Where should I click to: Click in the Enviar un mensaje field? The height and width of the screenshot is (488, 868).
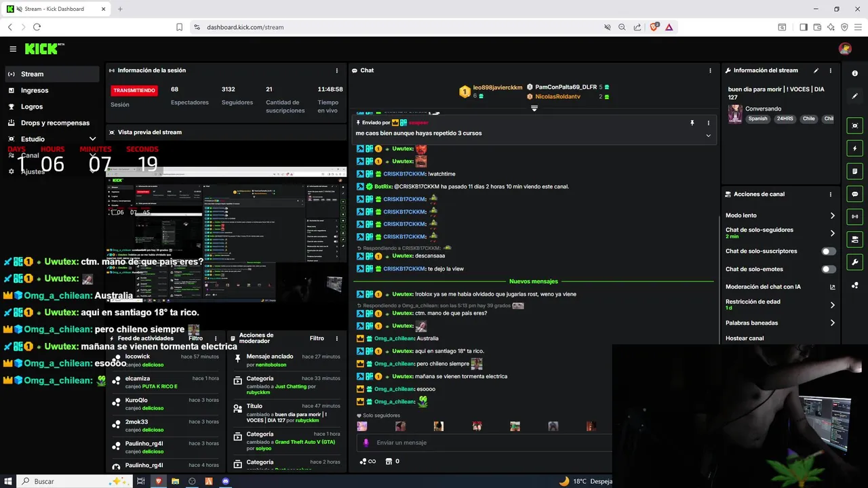tap(485, 443)
